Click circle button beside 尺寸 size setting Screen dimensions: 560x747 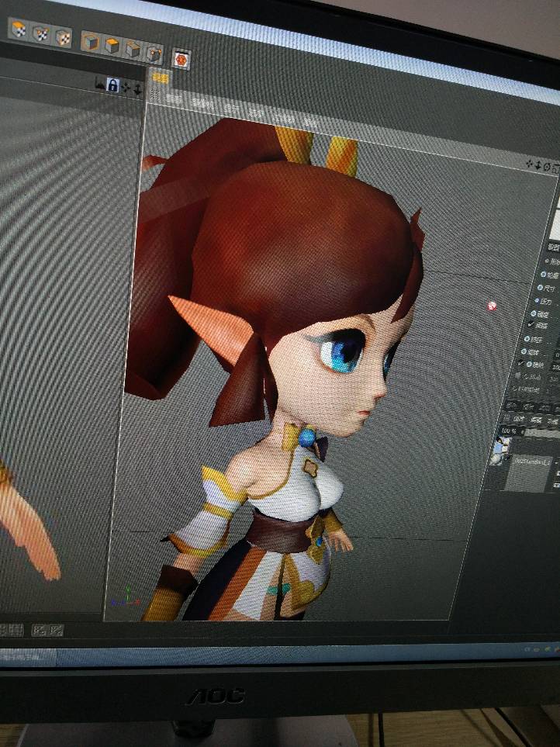coord(540,287)
